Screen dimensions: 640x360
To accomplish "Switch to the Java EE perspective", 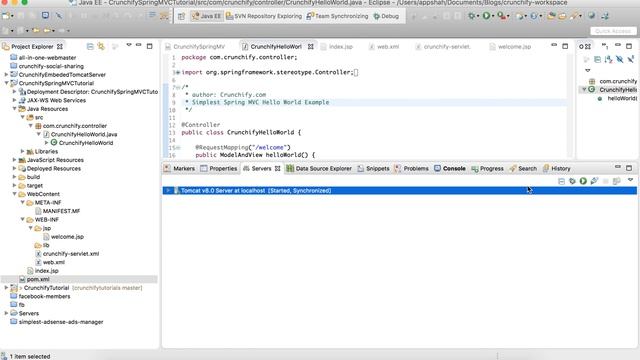I will tap(207, 16).
